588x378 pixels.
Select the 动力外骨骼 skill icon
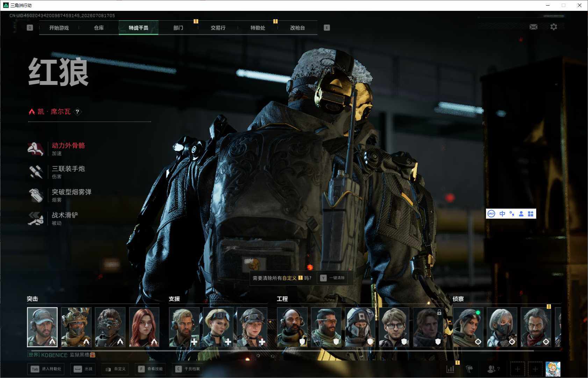pos(36,149)
